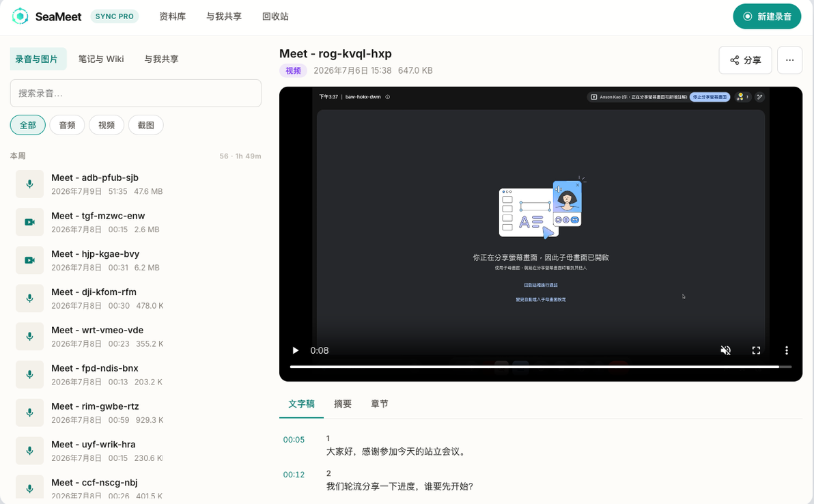Open recording Meet - adb-pfub-sjb
814x504 pixels.
135,184
